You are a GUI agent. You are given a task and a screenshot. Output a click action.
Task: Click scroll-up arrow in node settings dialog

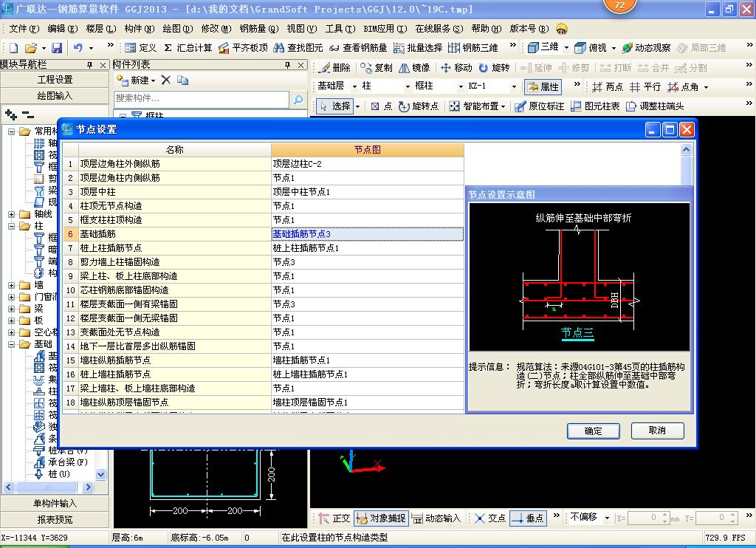coord(686,149)
